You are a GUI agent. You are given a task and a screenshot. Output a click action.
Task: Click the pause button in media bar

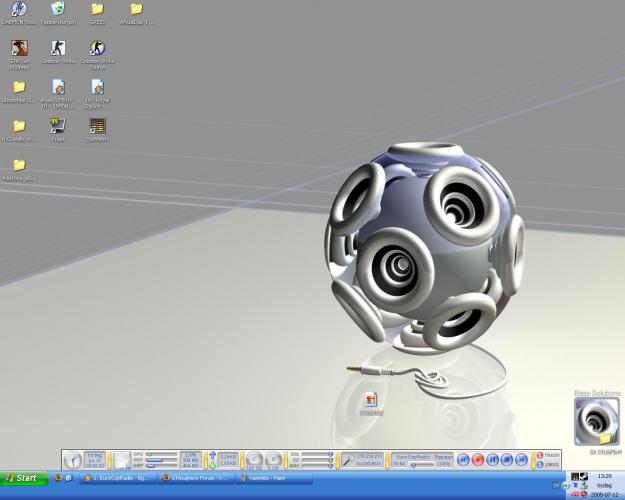click(493, 460)
